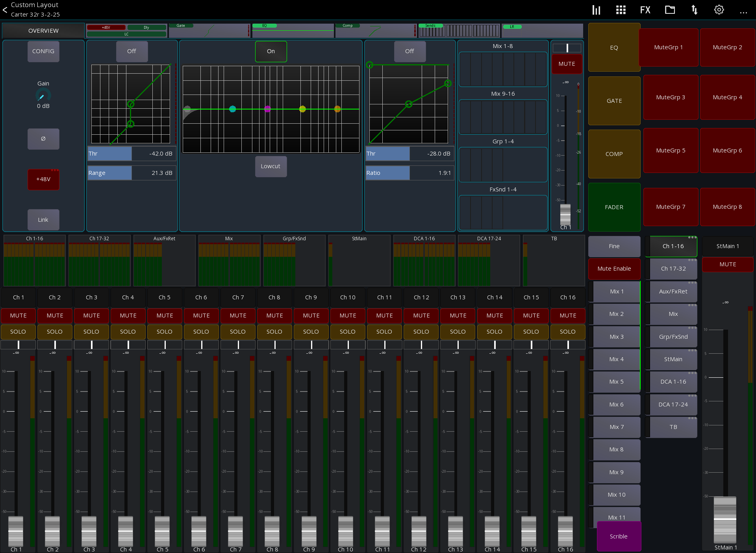Toggle Mute Enable
756x553 pixels.
coord(614,269)
